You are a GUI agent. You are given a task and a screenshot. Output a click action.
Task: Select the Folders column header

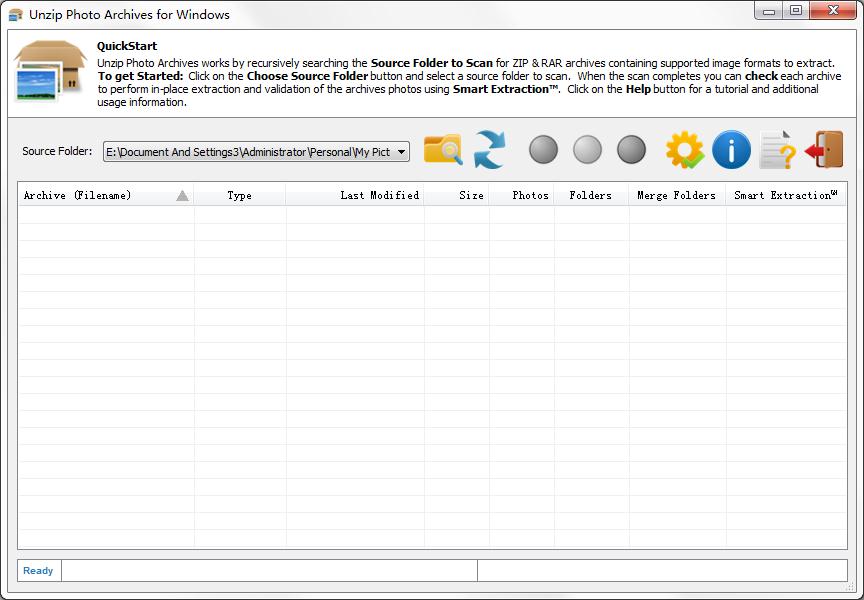590,196
